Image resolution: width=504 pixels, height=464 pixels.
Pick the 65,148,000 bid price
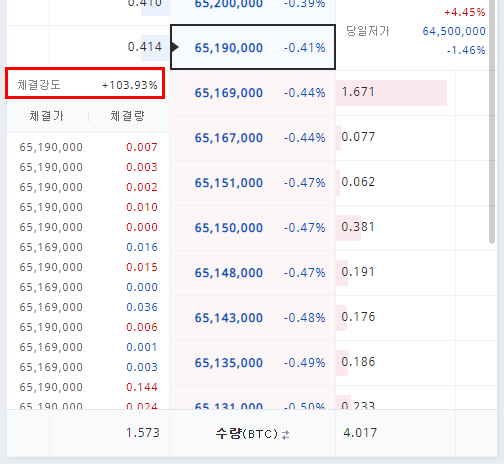[229, 273]
